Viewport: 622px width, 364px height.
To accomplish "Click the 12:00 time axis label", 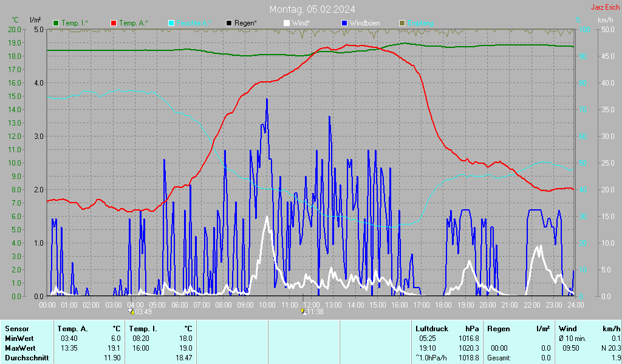I will [311, 304].
